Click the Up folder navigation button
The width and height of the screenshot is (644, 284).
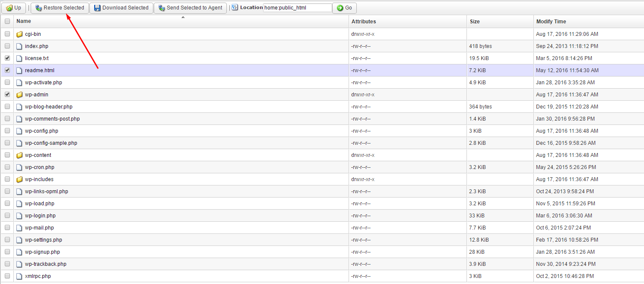click(x=13, y=8)
